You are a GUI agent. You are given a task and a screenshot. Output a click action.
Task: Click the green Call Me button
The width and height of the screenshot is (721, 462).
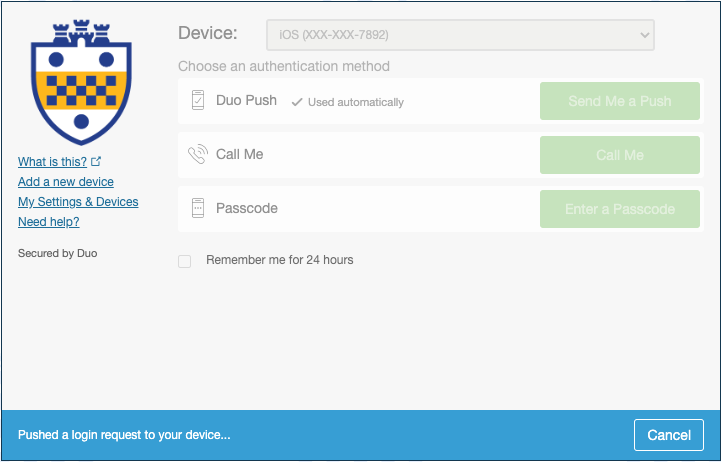click(x=620, y=155)
